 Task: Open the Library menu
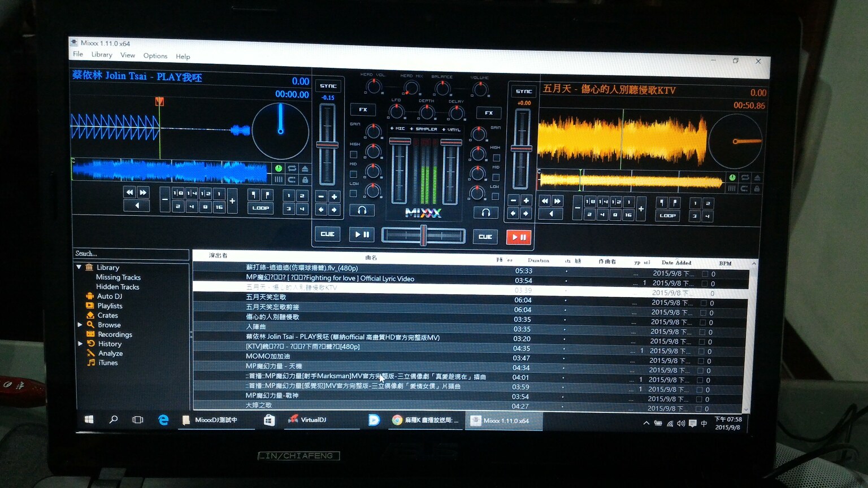pos(102,55)
